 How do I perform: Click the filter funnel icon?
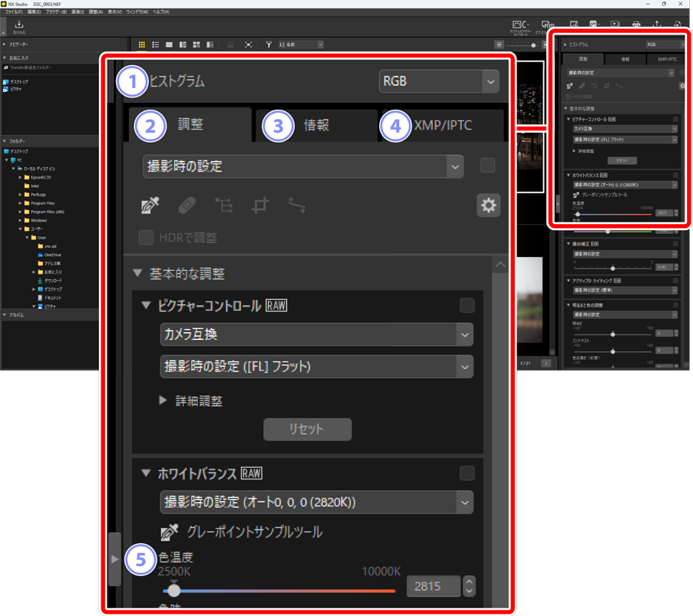(269, 45)
